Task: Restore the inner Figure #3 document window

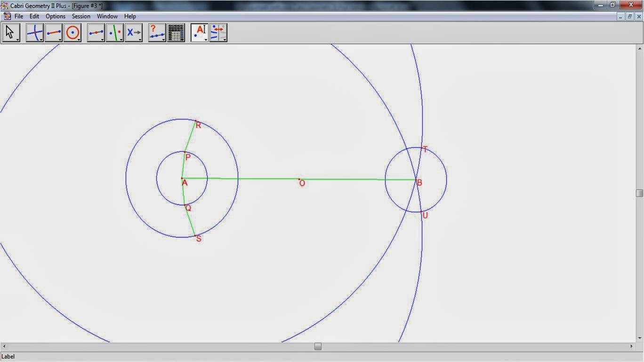Action: 629,16
